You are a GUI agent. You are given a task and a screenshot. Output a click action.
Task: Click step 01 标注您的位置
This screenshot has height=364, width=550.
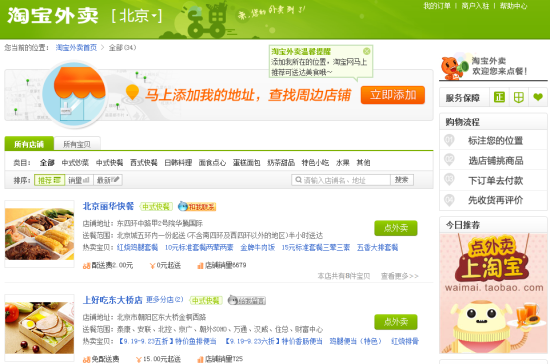click(493, 141)
